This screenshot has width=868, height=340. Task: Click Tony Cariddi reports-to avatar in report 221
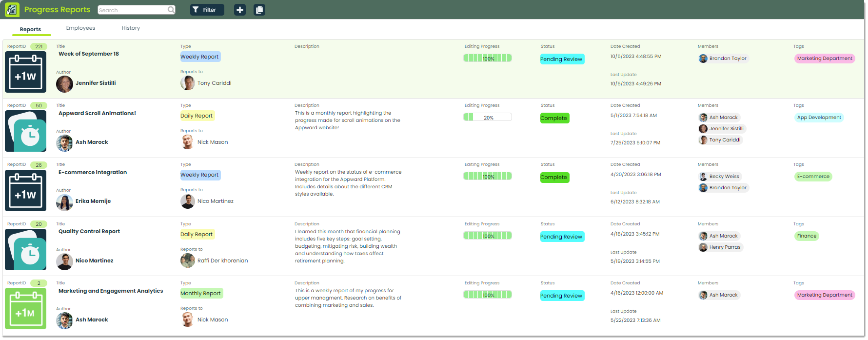pyautogui.click(x=188, y=83)
